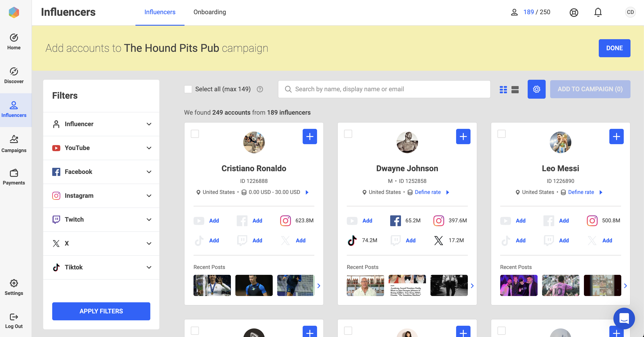The height and width of the screenshot is (337, 644).
Task: Open Leo Messi's pink jersey post thumbnail
Action: pyautogui.click(x=560, y=285)
